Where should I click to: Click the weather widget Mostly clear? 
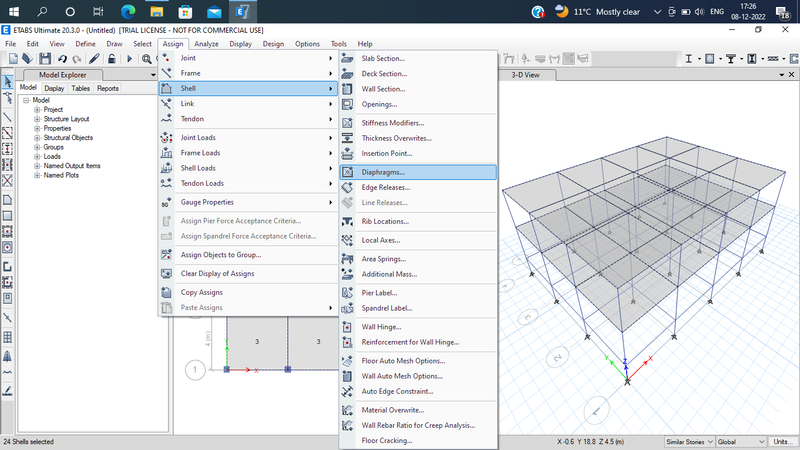597,11
